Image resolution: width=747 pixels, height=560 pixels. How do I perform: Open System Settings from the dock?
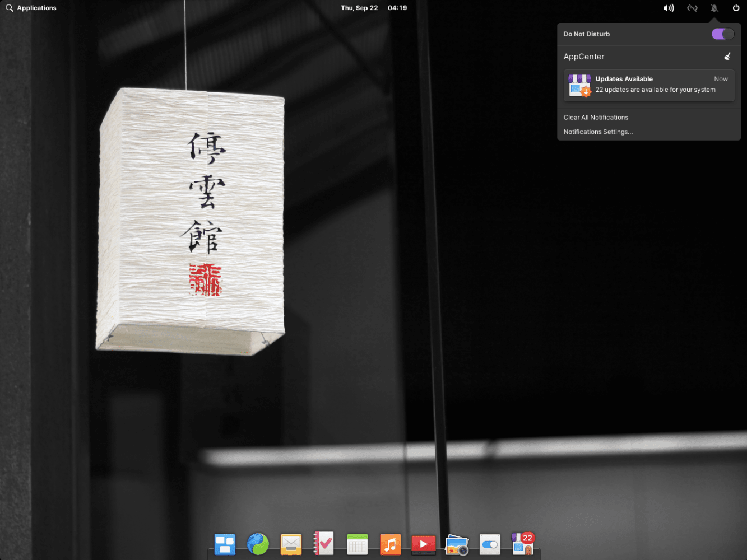click(x=489, y=544)
